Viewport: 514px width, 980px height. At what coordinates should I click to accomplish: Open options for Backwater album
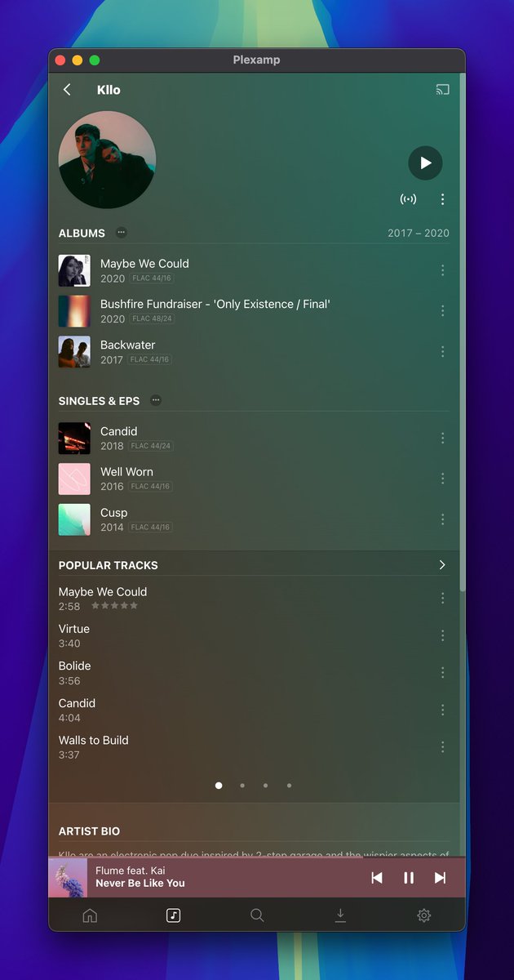(442, 351)
